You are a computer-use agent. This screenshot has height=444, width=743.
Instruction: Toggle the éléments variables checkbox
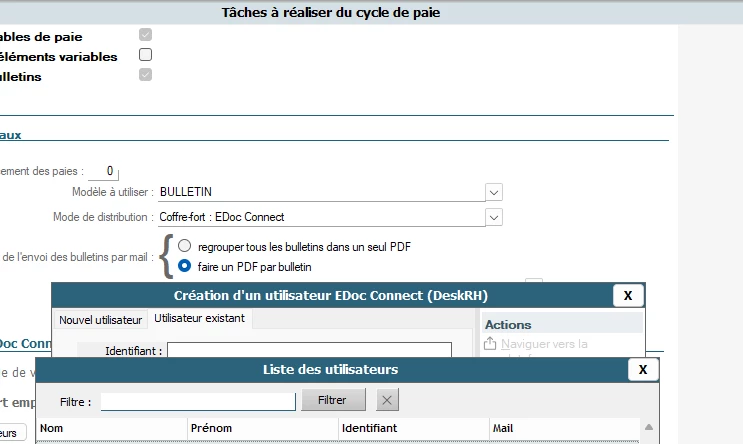click(146, 55)
